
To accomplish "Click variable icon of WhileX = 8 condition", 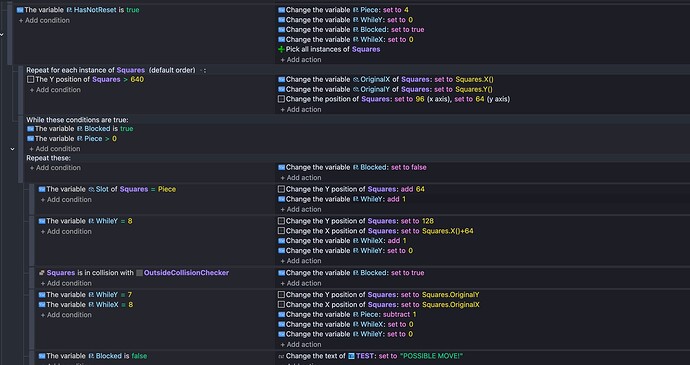I will tap(42, 305).
